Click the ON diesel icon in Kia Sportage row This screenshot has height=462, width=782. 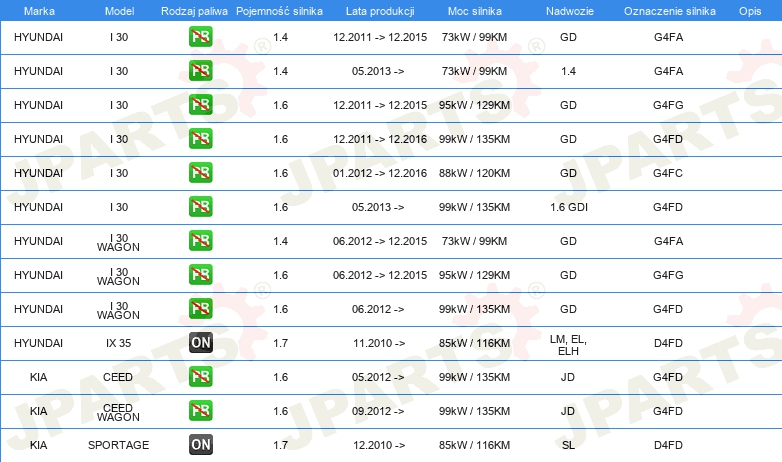tap(200, 445)
